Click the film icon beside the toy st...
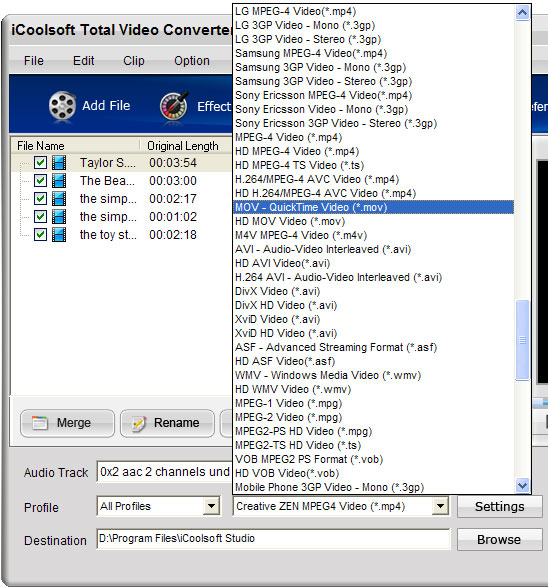548x588 pixels. tap(59, 235)
